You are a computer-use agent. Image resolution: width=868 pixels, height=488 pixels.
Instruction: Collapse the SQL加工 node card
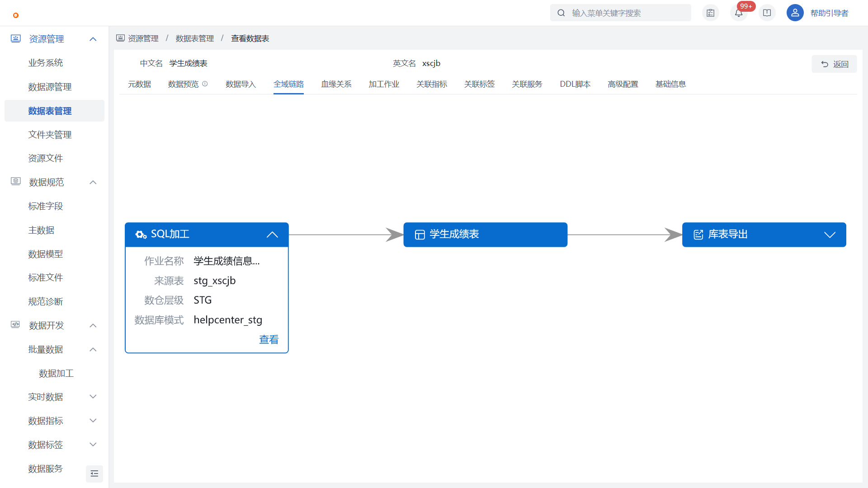(272, 235)
